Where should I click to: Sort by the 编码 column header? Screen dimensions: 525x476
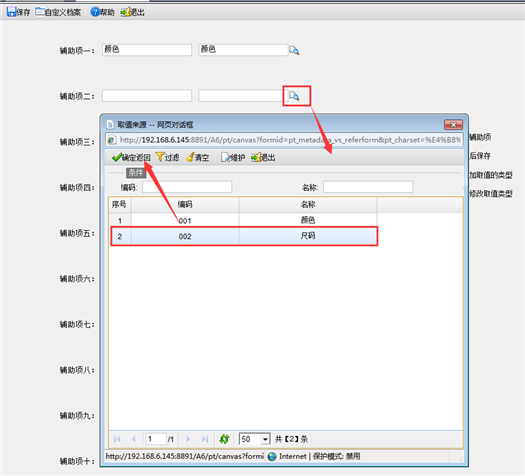click(x=185, y=205)
